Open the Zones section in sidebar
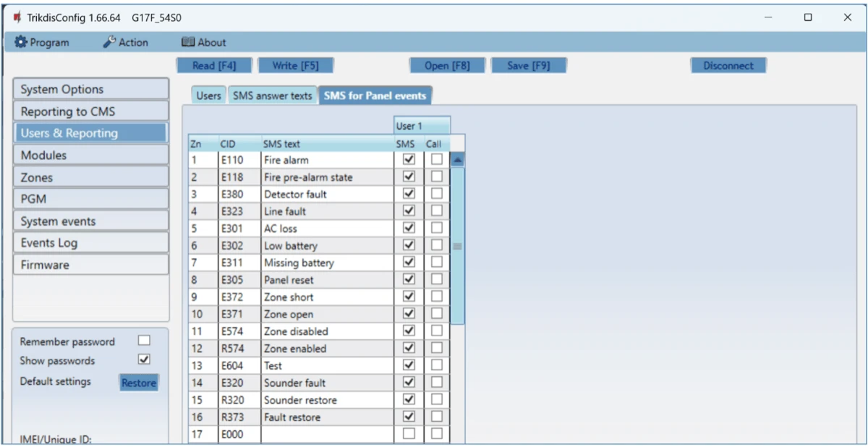Viewport: 868px width, 447px height. pos(90,177)
